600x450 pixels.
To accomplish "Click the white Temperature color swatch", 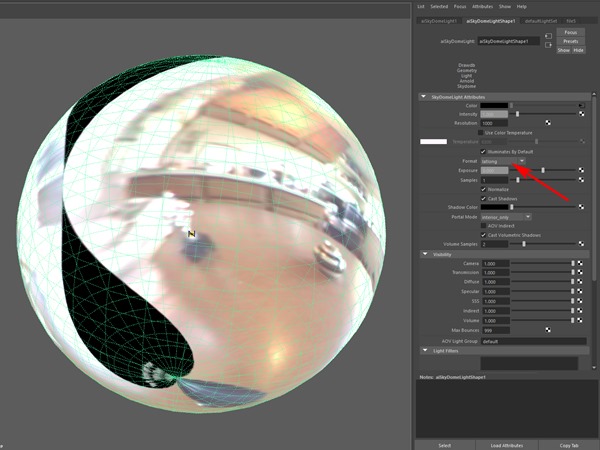I will (x=434, y=142).
